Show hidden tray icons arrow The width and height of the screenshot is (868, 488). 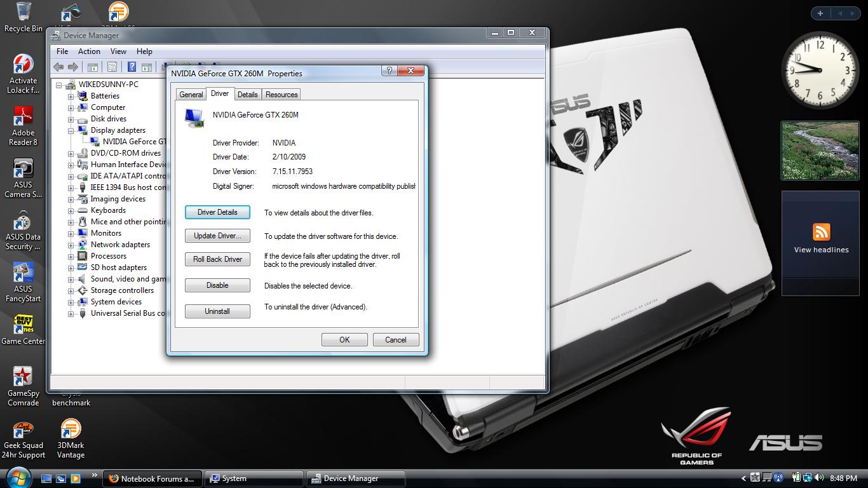(x=744, y=478)
